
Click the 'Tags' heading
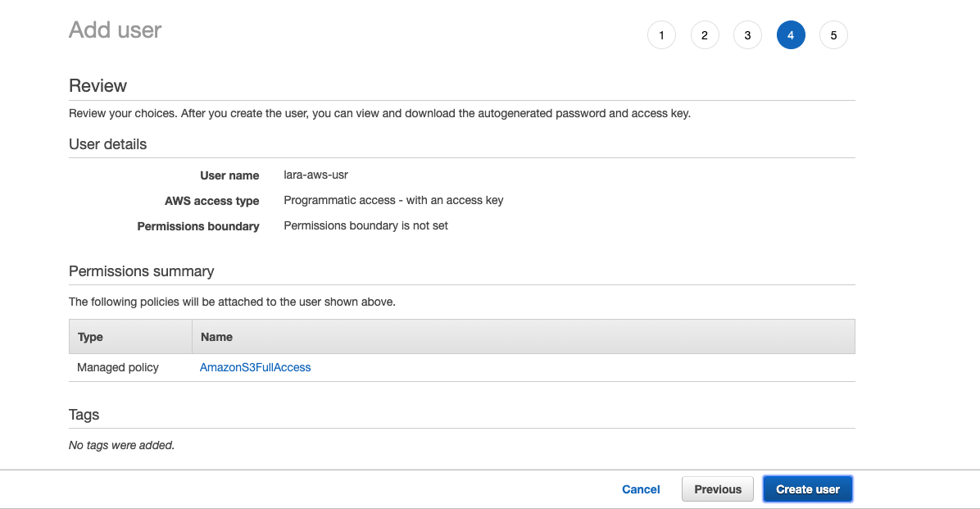(x=84, y=416)
